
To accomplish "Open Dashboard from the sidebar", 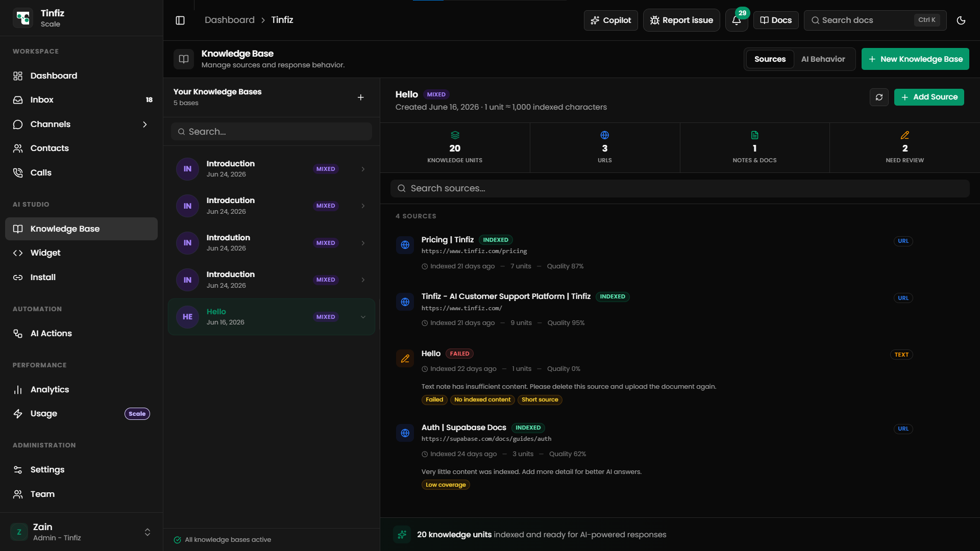I will pyautogui.click(x=82, y=76).
